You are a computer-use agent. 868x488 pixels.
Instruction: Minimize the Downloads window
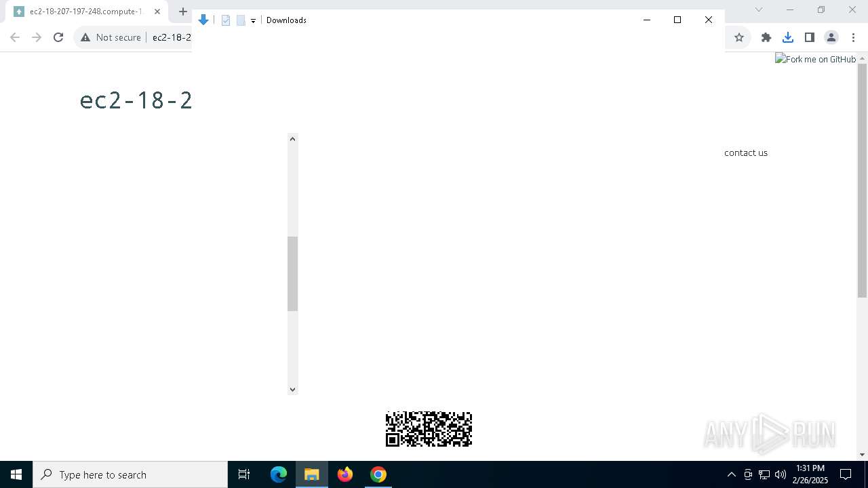pos(646,20)
